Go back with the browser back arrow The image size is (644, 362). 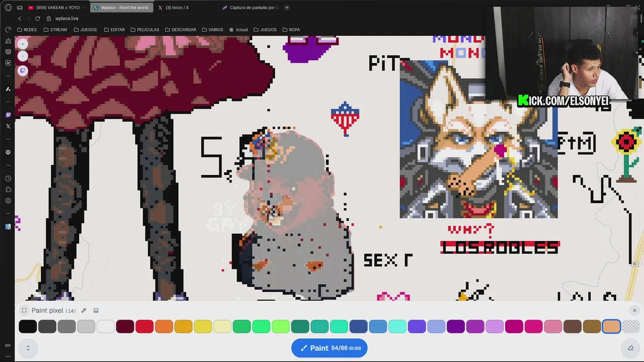(20, 19)
